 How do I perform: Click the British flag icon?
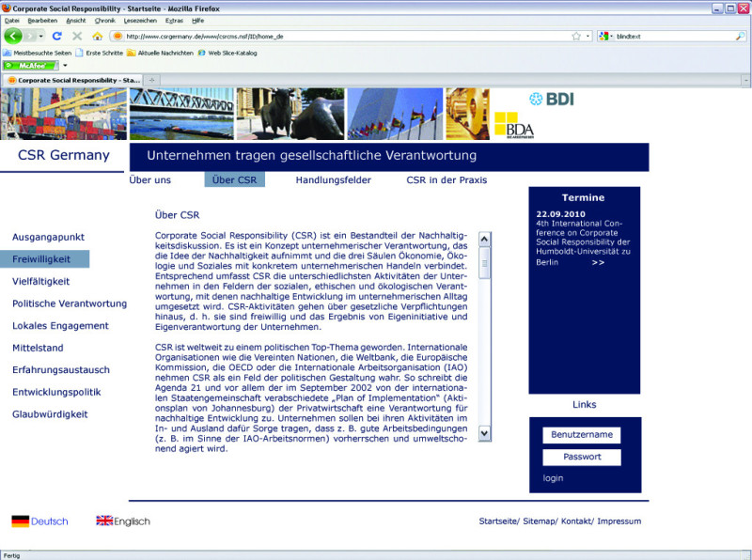pyautogui.click(x=104, y=521)
